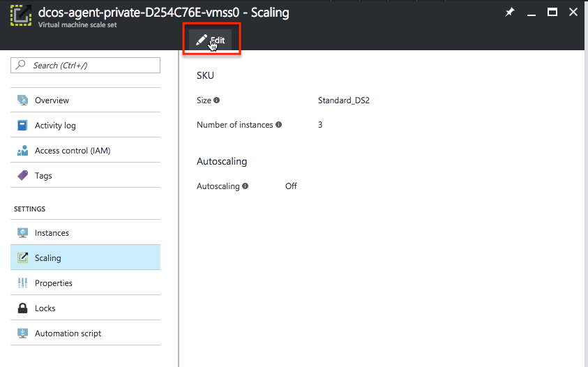Click the Number of instances label
The width and height of the screenshot is (588, 367).
pyautogui.click(x=235, y=125)
